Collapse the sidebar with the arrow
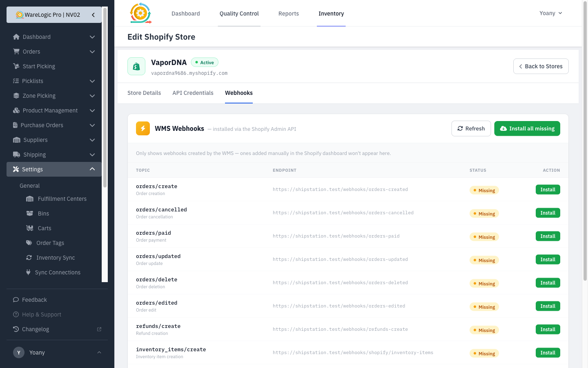The image size is (588, 368). click(93, 15)
